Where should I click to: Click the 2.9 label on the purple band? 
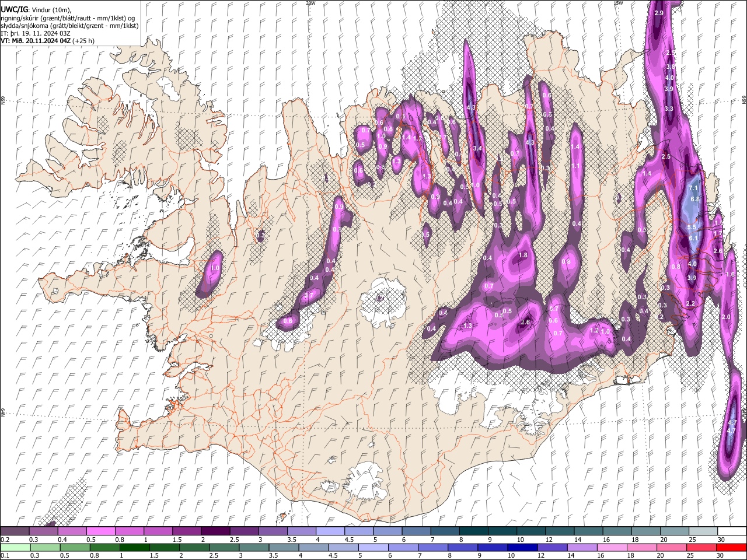point(659,13)
